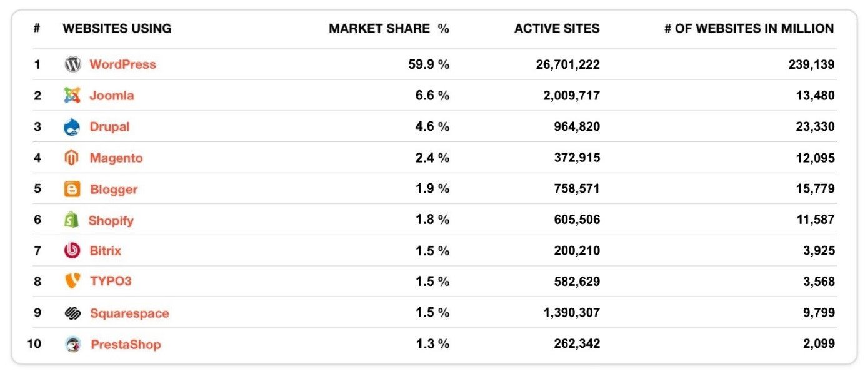
Task: Click the Shopify bag icon
Action: coord(72,220)
